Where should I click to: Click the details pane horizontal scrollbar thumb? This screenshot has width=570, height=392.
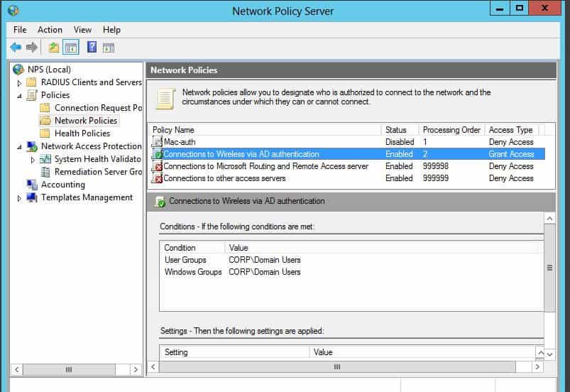337,366
